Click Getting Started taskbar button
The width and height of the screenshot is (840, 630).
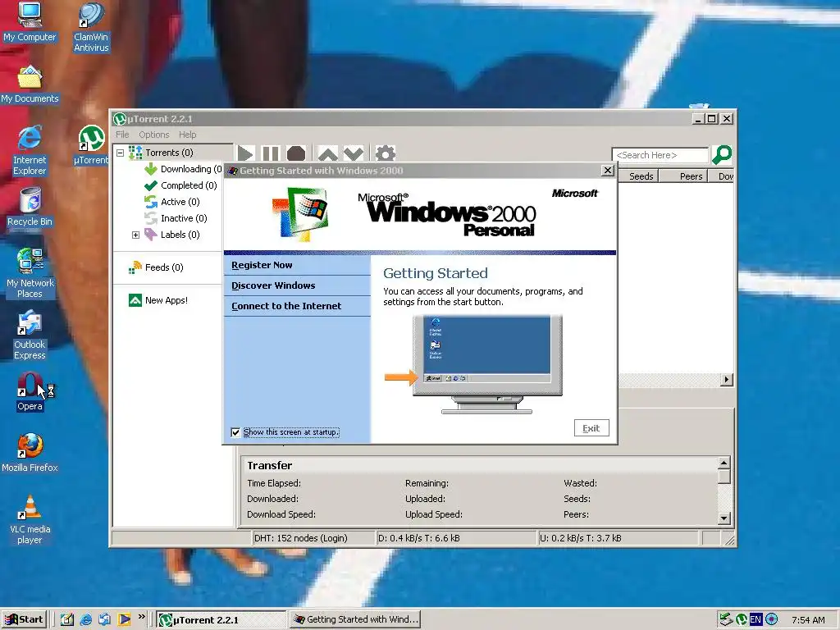pyautogui.click(x=355, y=619)
